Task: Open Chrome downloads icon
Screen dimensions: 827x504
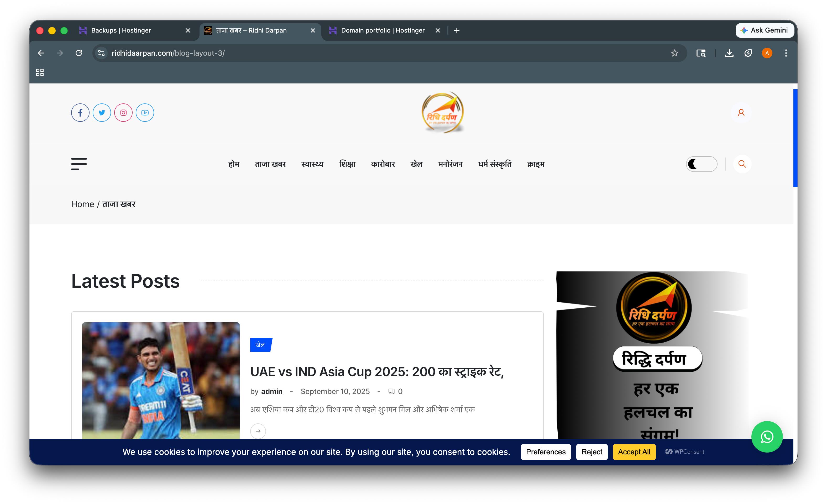Action: tap(729, 53)
